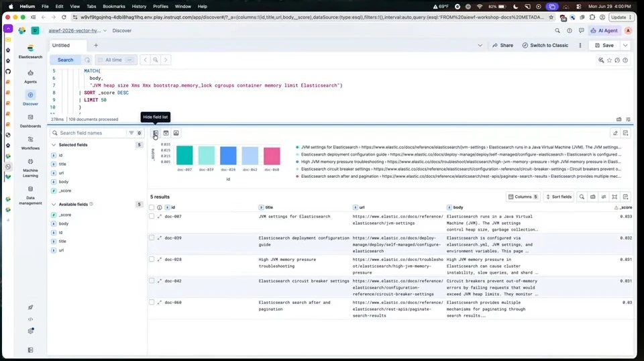Click the doc-028 blue chart bar
The height and width of the screenshot is (361, 644).
tap(228, 156)
